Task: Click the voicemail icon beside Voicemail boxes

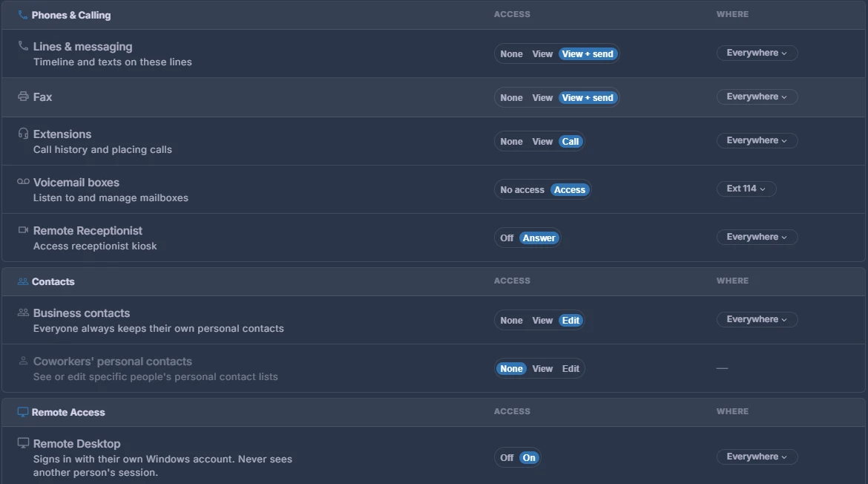Action: coord(23,182)
